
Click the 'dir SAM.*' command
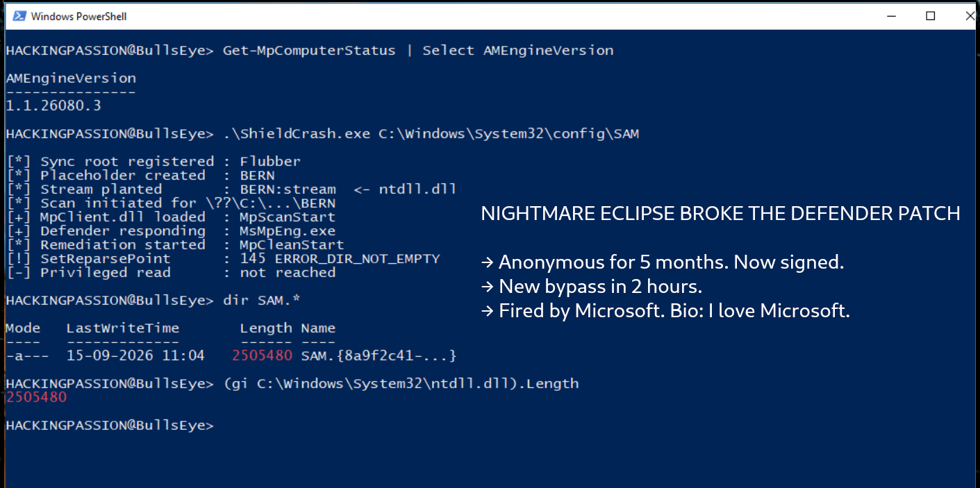click(x=262, y=301)
